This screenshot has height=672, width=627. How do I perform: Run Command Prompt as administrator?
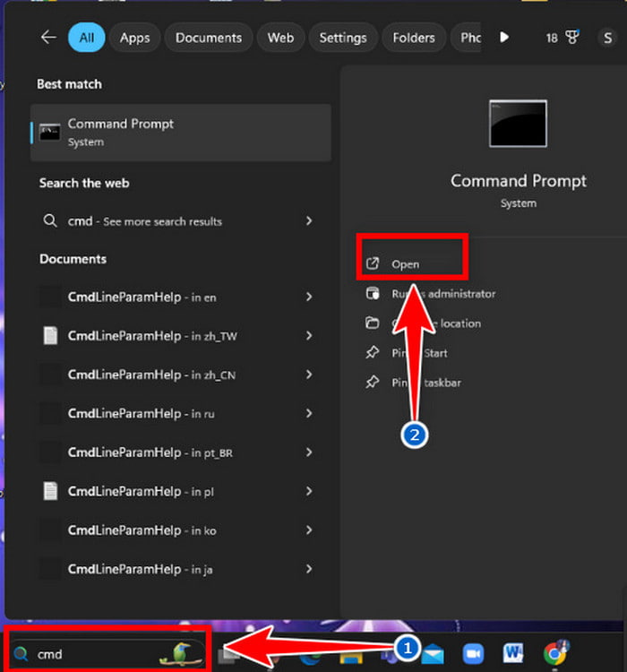[x=443, y=294]
